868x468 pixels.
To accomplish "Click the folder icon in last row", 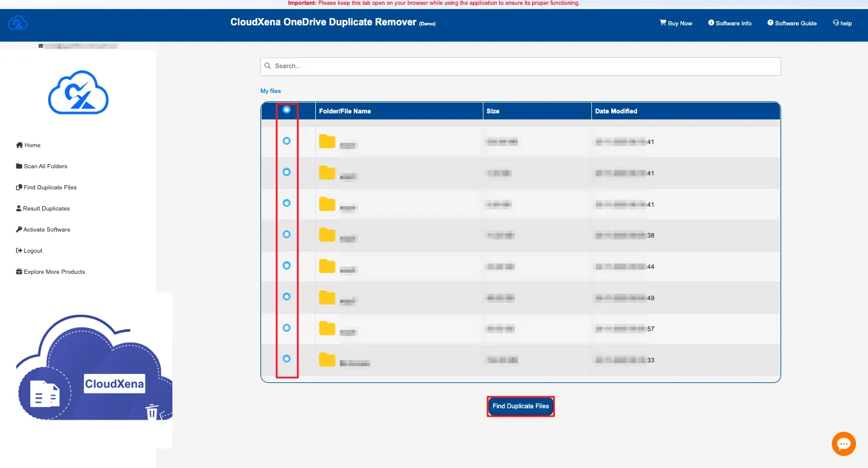I will tap(327, 359).
